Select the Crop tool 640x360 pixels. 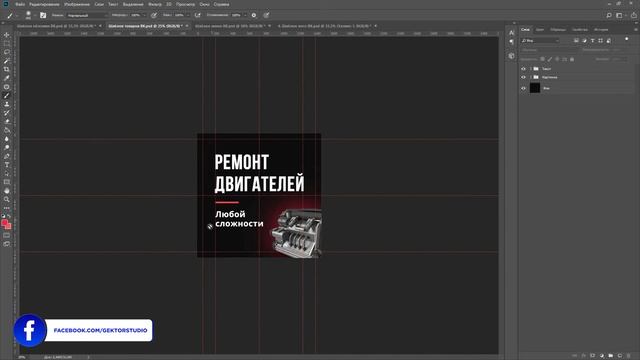pos(7,69)
